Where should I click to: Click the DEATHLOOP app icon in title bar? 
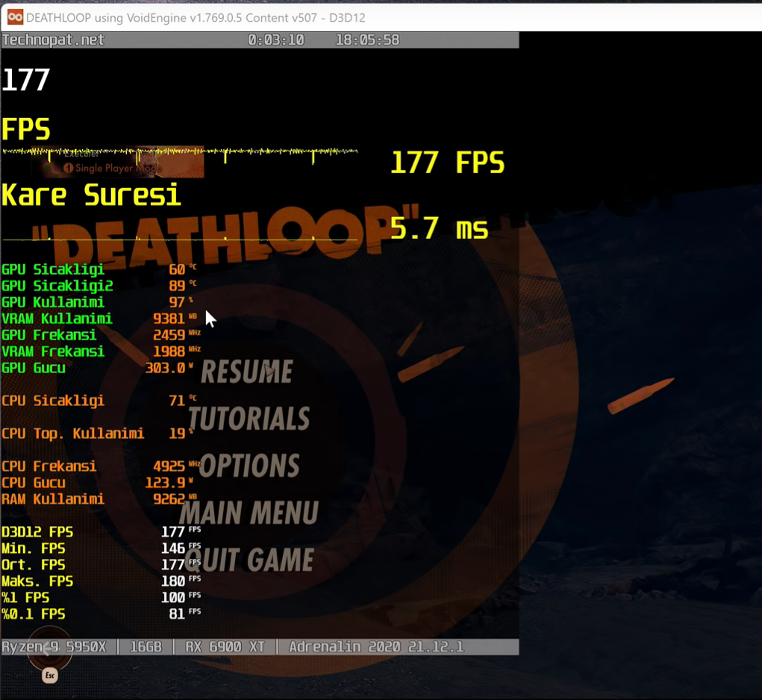[15, 17]
